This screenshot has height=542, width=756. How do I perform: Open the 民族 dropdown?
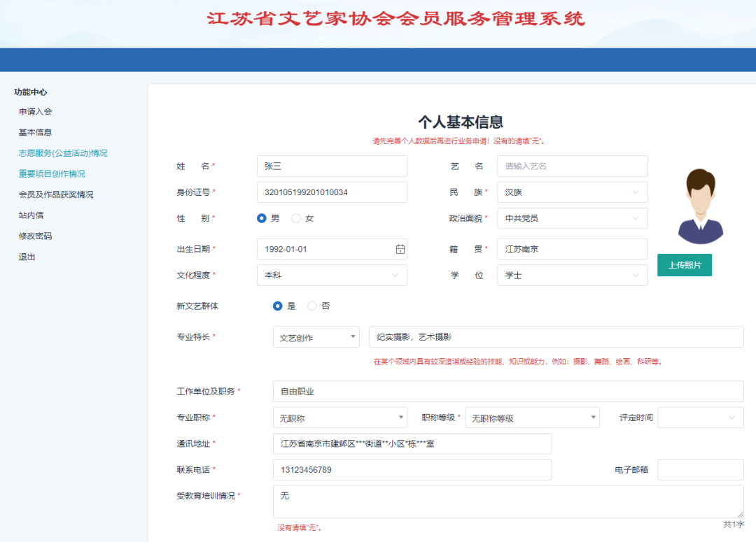[572, 192]
